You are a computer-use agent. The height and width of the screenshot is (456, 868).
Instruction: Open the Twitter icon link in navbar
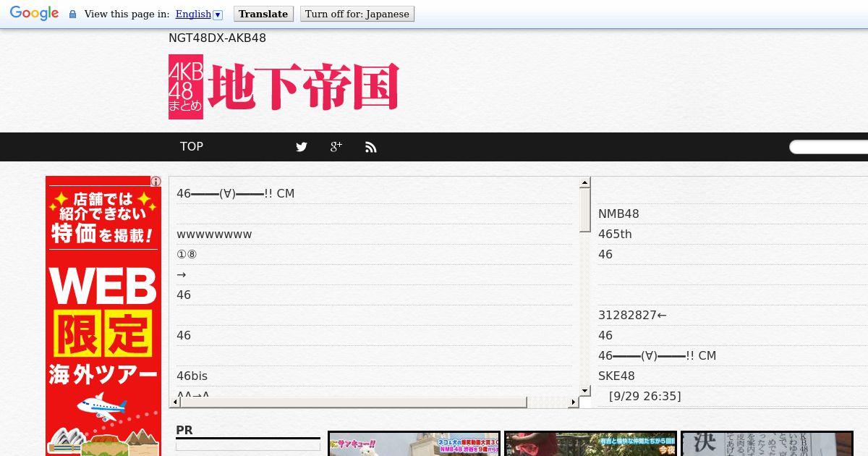tap(302, 147)
